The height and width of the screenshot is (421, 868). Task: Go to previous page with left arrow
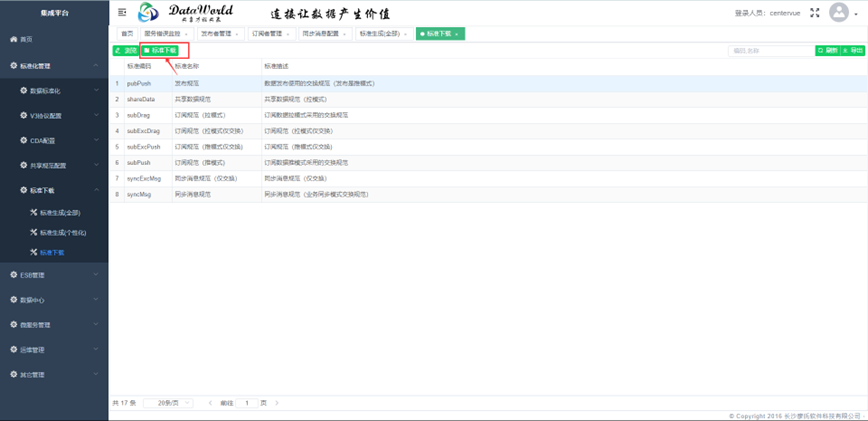point(210,403)
